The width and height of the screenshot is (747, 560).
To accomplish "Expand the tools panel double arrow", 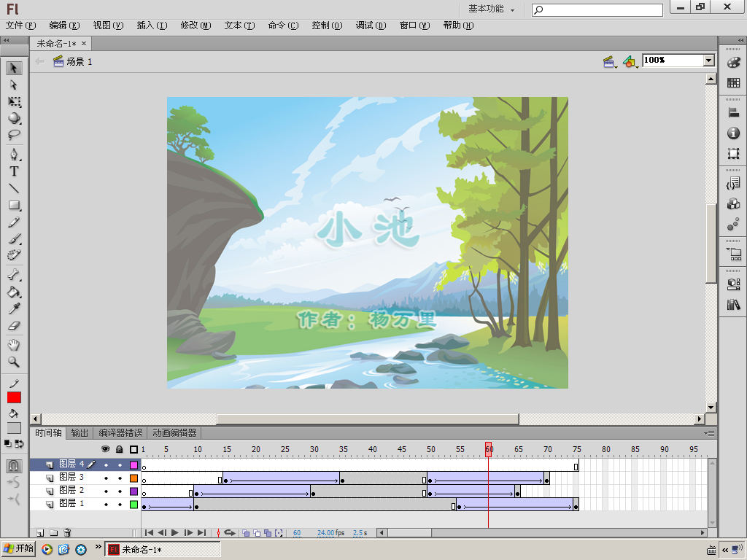I will (x=6, y=41).
